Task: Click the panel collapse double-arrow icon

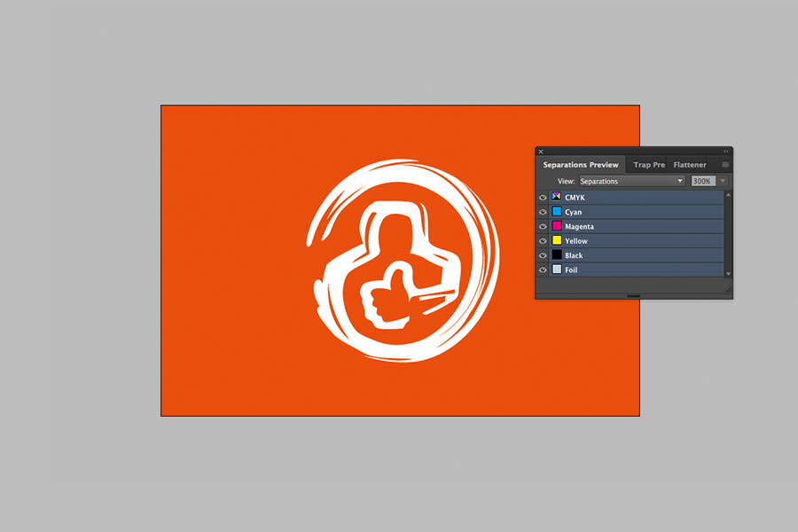Action: point(727,151)
